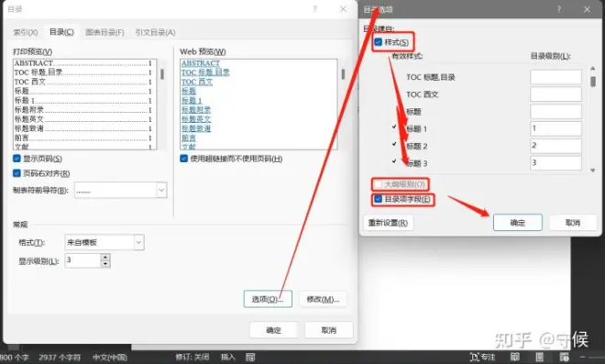The image size is (605, 364).
Task: Click help question mark in 目录 dialog
Action: coord(314,9)
